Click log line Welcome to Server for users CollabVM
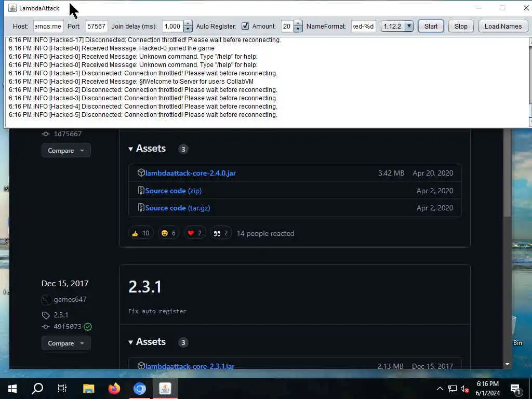Viewport: 532px width, 399px height. pos(131,82)
